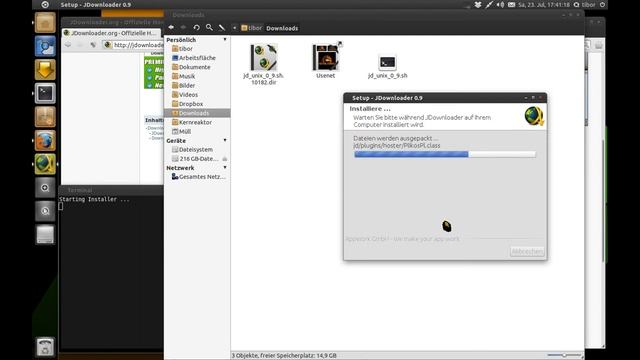Open search in the file manager toolbar
This screenshot has width=640, height=360.
(x=209, y=27)
